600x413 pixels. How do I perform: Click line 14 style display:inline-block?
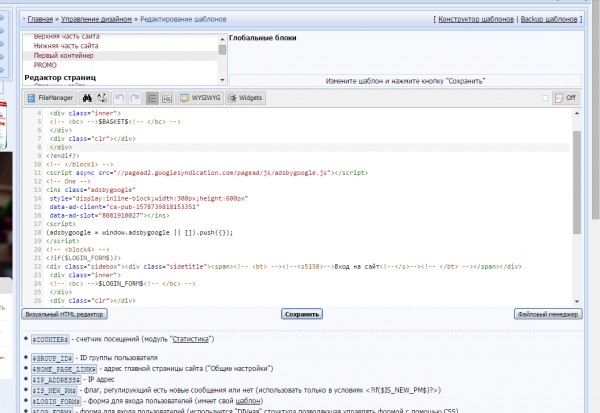[149, 198]
